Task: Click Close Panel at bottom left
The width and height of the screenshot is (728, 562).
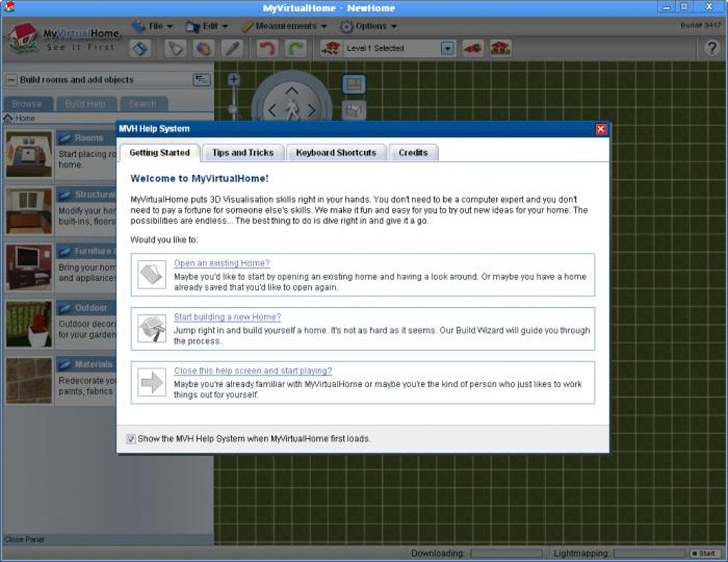Action: (24, 539)
